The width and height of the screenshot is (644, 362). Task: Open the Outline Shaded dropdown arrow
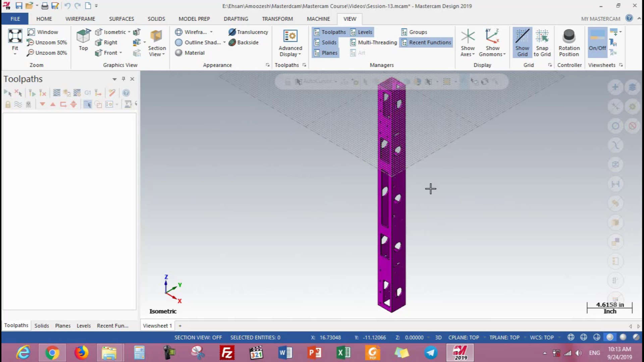pyautogui.click(x=224, y=42)
